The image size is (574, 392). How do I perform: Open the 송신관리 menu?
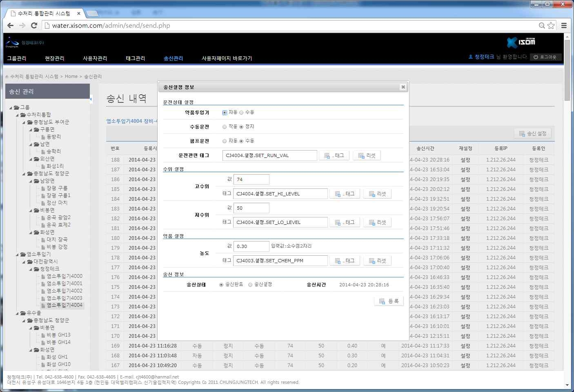174,58
